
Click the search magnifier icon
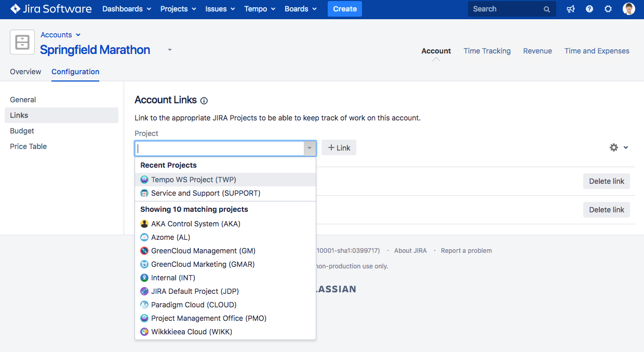546,9
